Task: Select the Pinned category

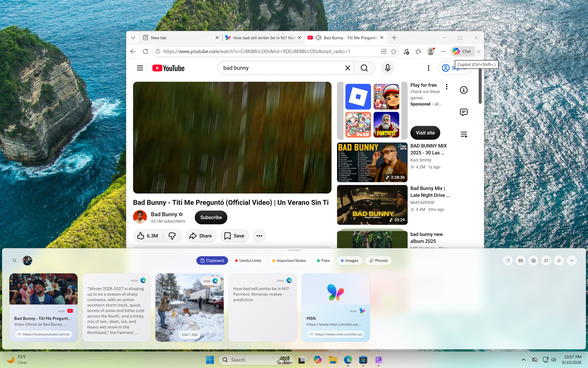Action: tap(378, 261)
